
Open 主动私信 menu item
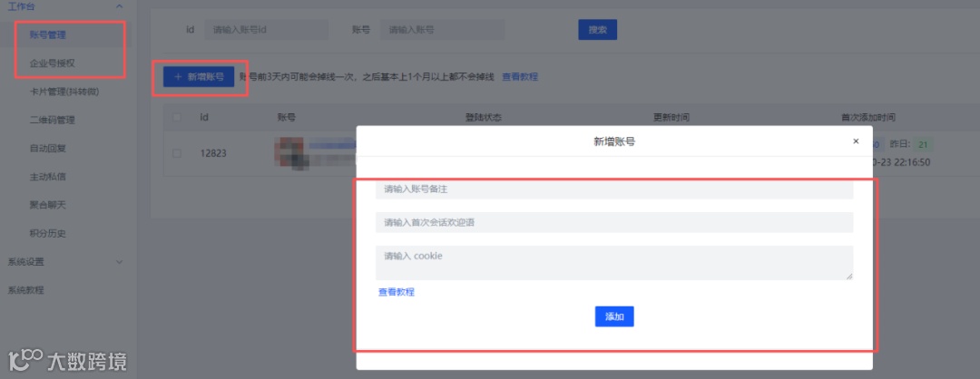coord(48,177)
